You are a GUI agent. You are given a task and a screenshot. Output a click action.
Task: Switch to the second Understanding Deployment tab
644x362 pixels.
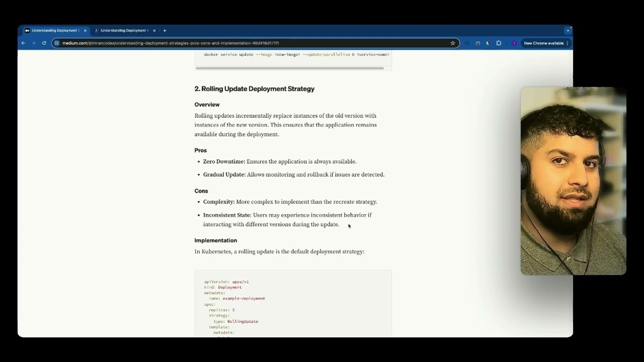(124, 31)
